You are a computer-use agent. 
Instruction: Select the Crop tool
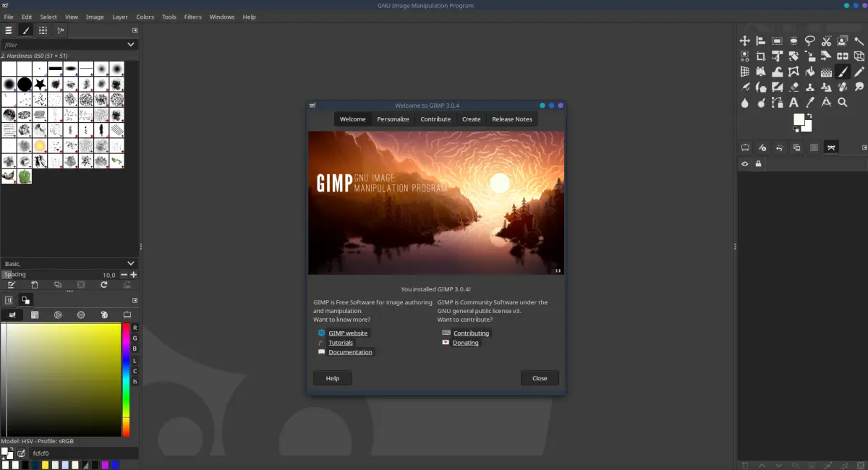(761, 56)
